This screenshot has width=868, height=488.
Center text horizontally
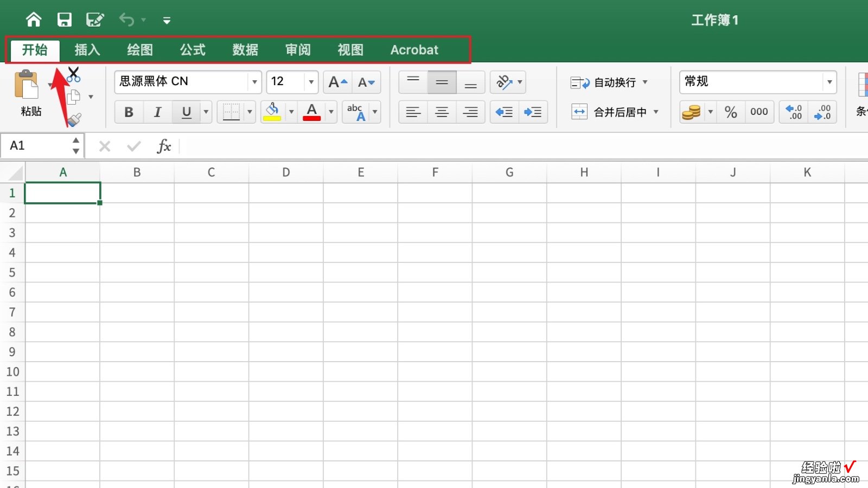tap(442, 112)
